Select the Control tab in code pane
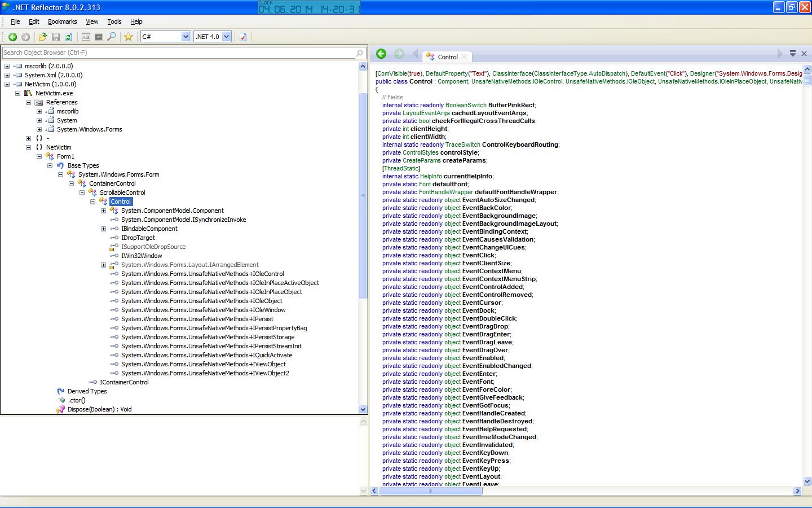The width and height of the screenshot is (812, 508). 447,57
